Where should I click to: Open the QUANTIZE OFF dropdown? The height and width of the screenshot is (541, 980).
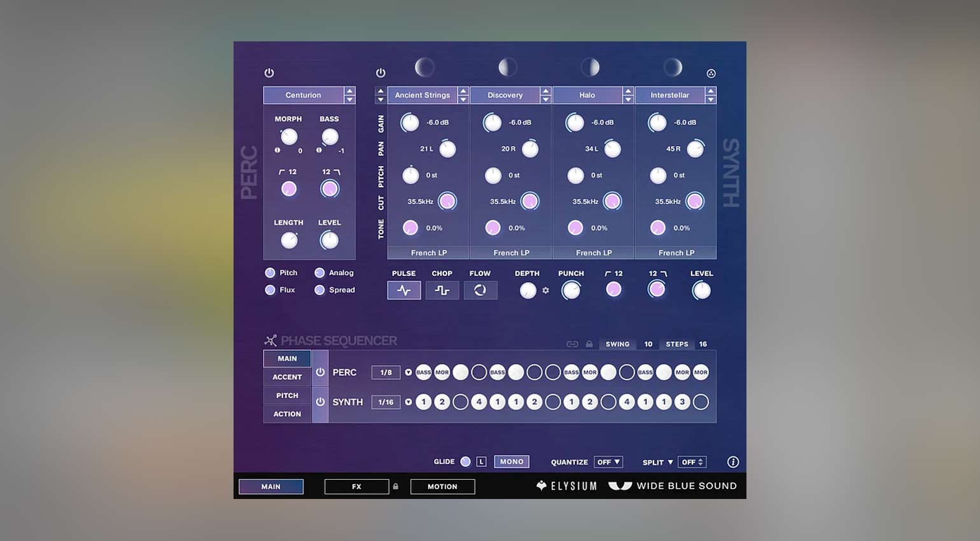point(608,462)
